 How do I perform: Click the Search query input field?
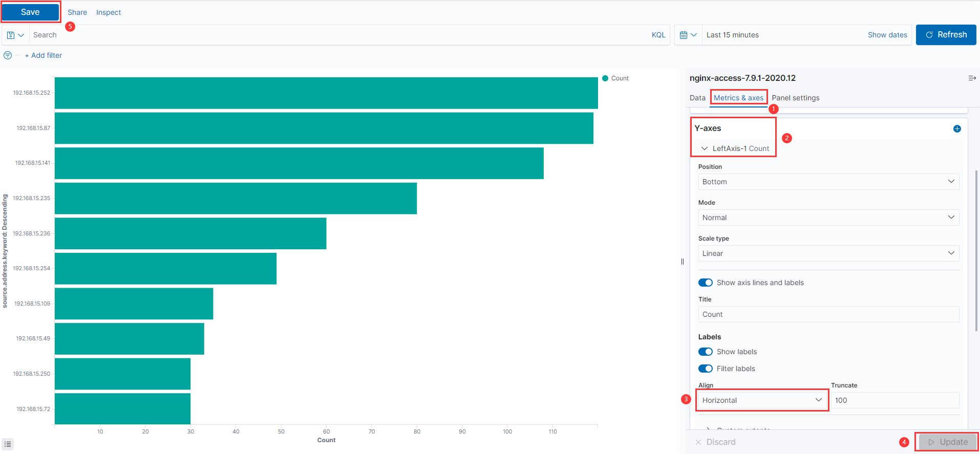338,35
